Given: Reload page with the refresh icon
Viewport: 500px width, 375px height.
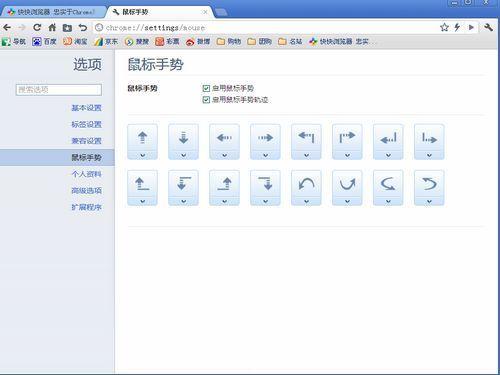Looking at the screenshot, I should click(37, 27).
